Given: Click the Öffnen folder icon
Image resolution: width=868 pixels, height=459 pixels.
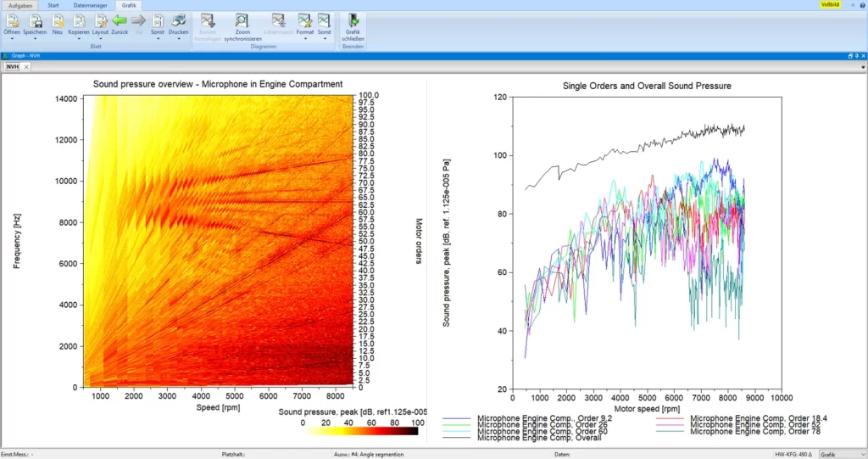Looking at the screenshot, I should click(12, 20).
